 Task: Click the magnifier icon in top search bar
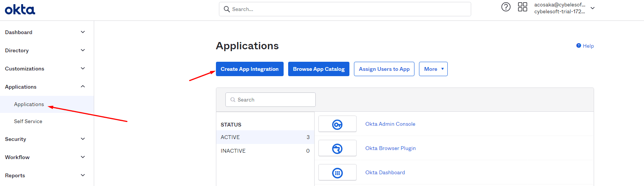pyautogui.click(x=227, y=9)
